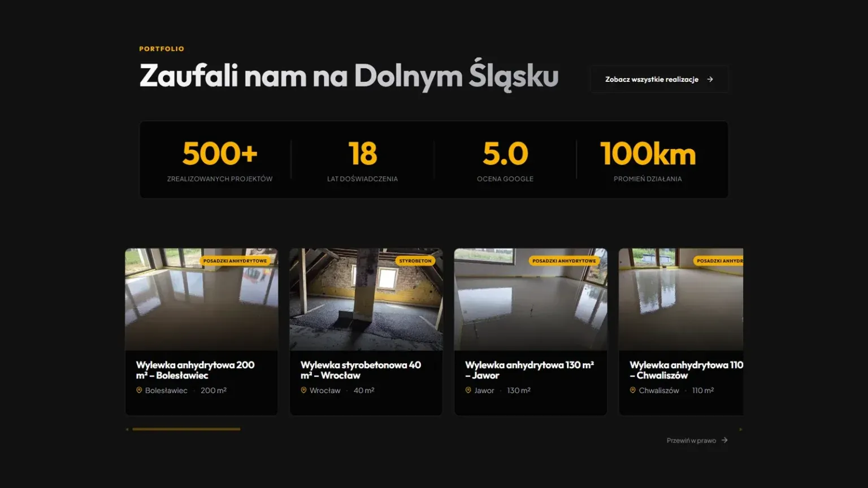Open Wylewka styrobetonowa 40 m² – Wrocław title
Screen dimensions: 868x488
pos(361,370)
